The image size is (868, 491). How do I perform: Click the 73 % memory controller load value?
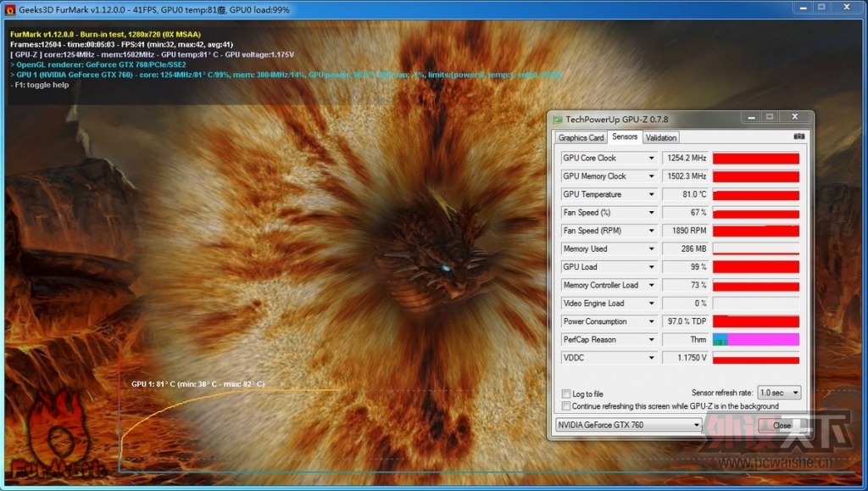tap(685, 286)
